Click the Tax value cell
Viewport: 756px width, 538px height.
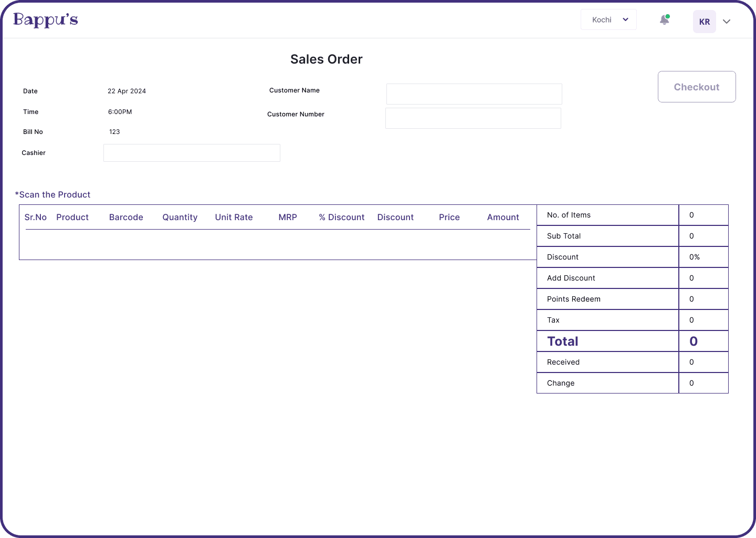click(x=703, y=320)
